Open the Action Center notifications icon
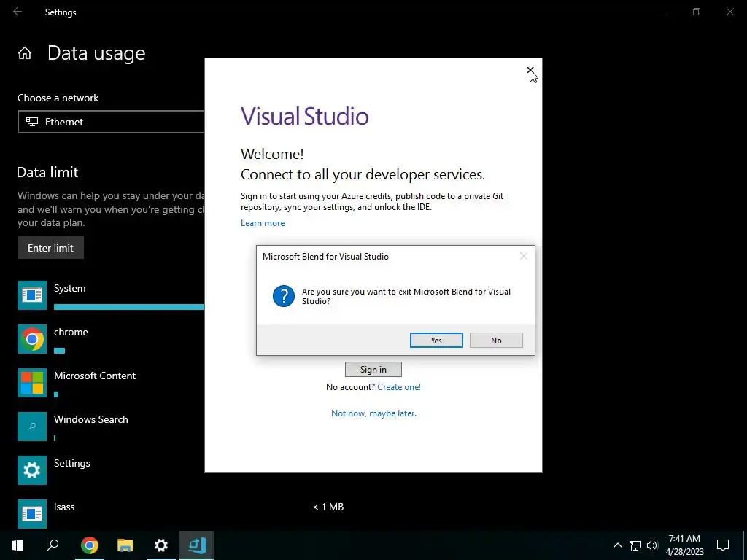The width and height of the screenshot is (747, 560). coord(723,545)
